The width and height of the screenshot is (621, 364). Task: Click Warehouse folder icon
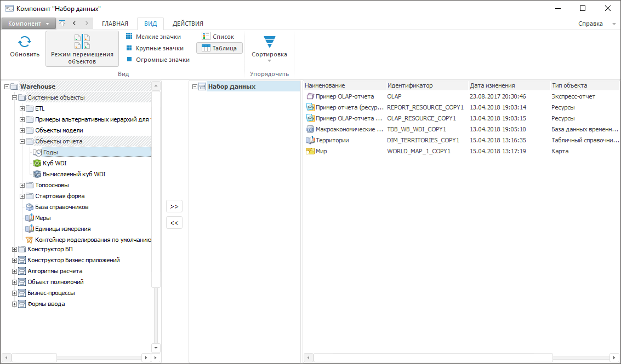[x=14, y=86]
